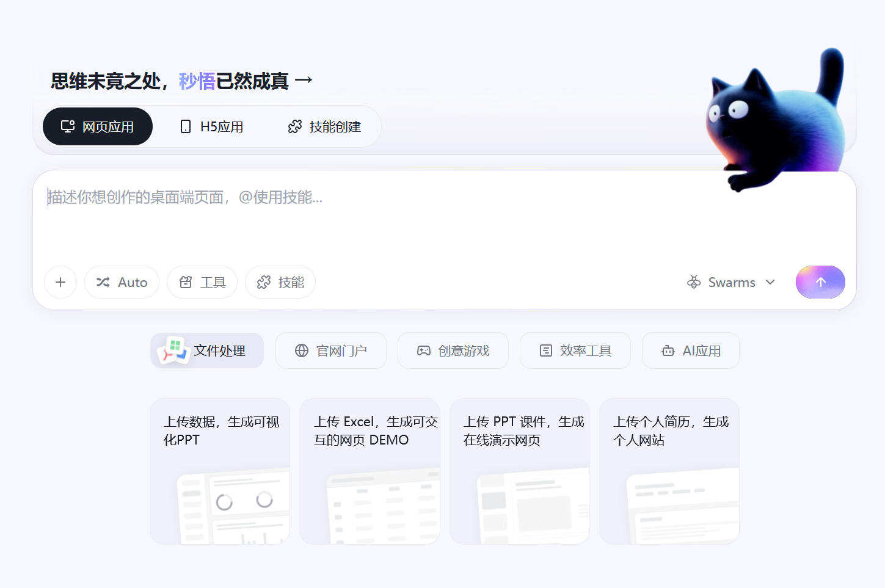
Task: Choose the 创意游戏 category
Action: coord(453,350)
